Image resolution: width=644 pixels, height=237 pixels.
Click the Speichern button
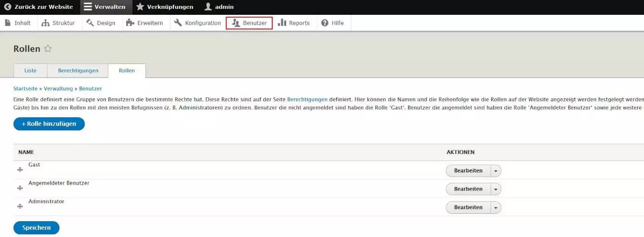36,228
